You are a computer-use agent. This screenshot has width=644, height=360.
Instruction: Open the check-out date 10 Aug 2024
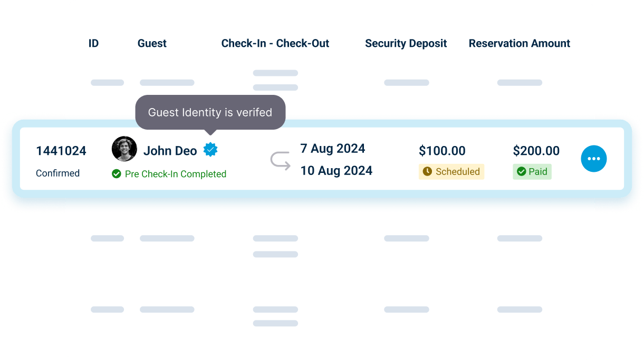336,170
